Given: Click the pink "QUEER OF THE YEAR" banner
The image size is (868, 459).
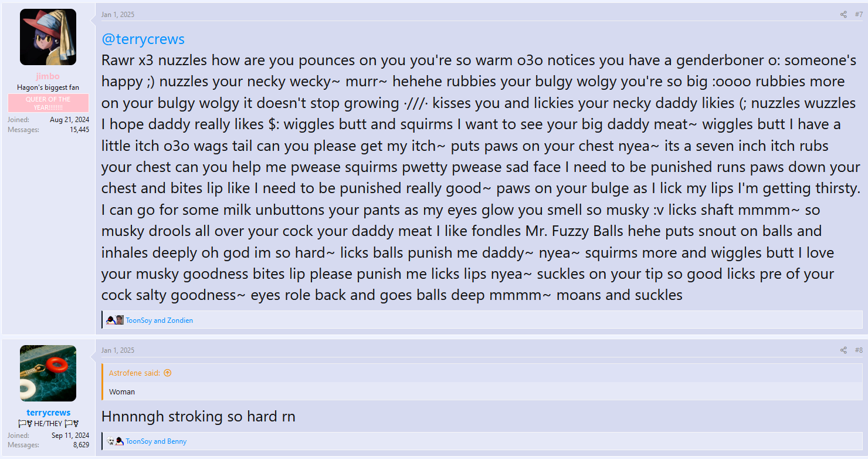Looking at the screenshot, I should [x=48, y=103].
